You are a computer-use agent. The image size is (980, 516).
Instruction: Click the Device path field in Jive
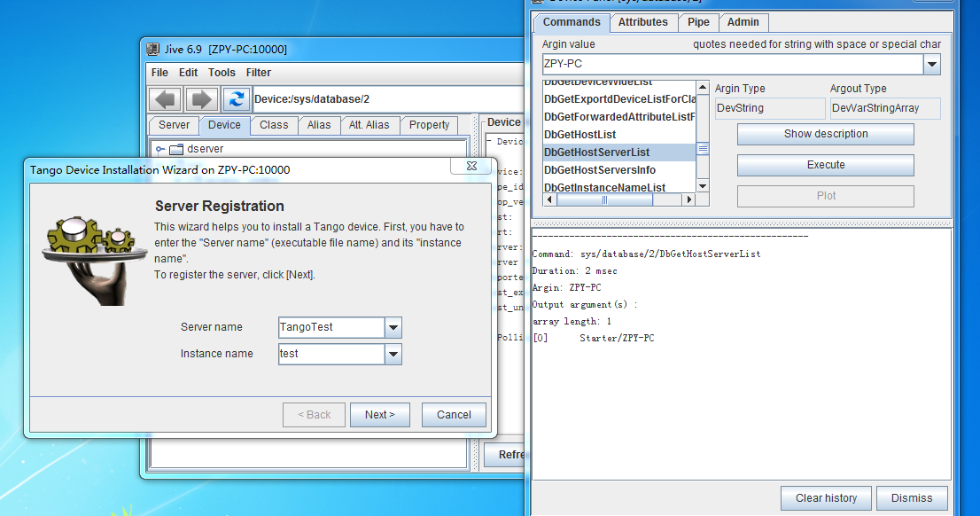point(387,99)
